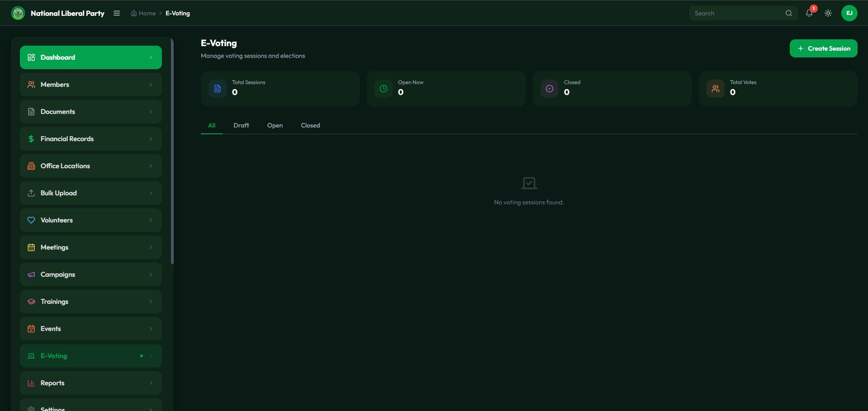Click the Trainings graduation cap icon
This screenshot has height=411, width=868.
pos(31,302)
